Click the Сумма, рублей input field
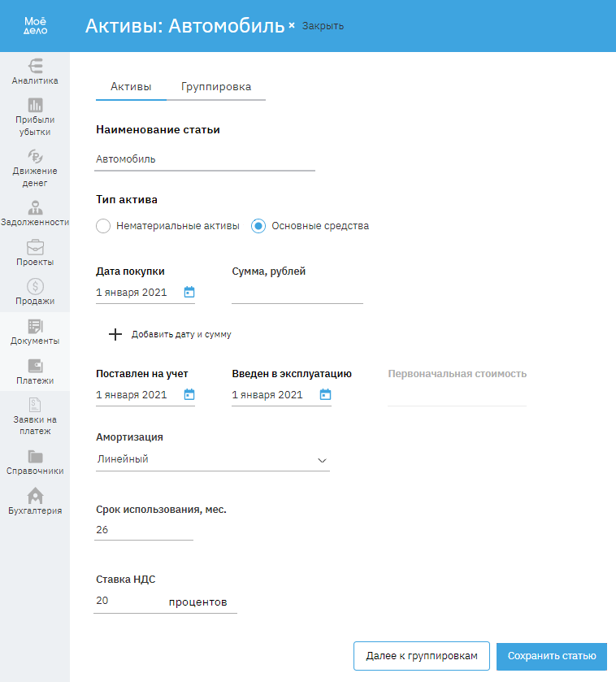The width and height of the screenshot is (616, 682). point(297,293)
